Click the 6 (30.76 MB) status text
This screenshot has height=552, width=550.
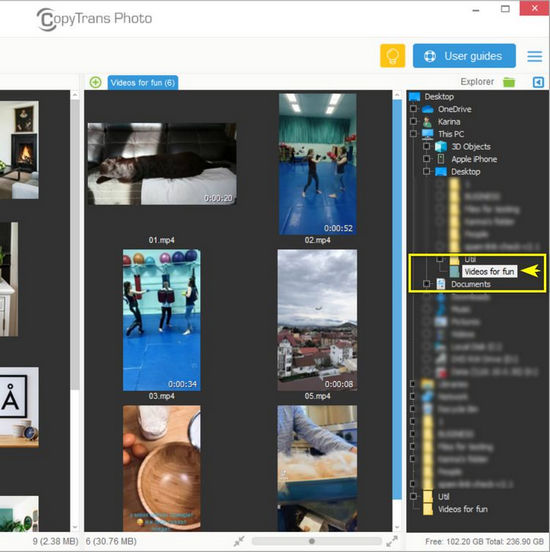(111, 541)
